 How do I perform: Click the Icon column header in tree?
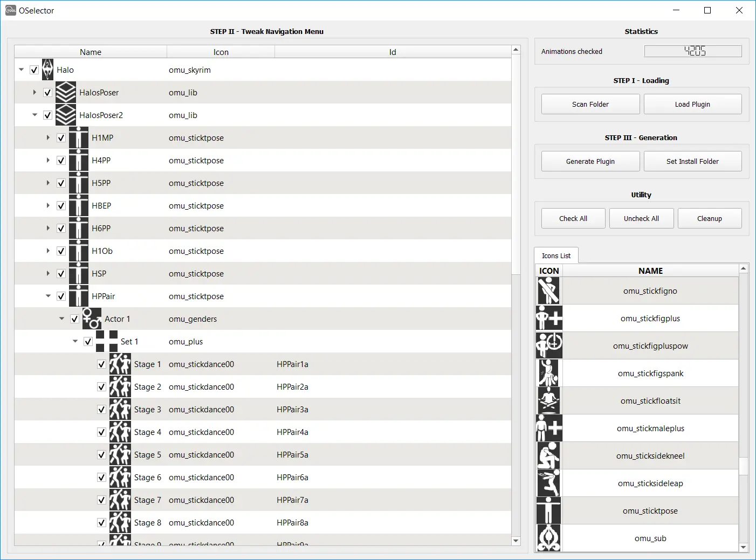pos(221,52)
